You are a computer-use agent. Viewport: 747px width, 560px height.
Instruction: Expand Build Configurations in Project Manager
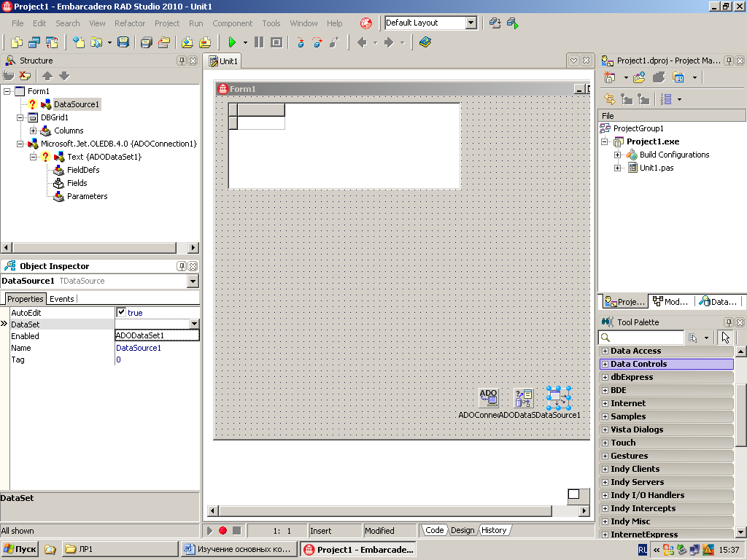point(617,155)
